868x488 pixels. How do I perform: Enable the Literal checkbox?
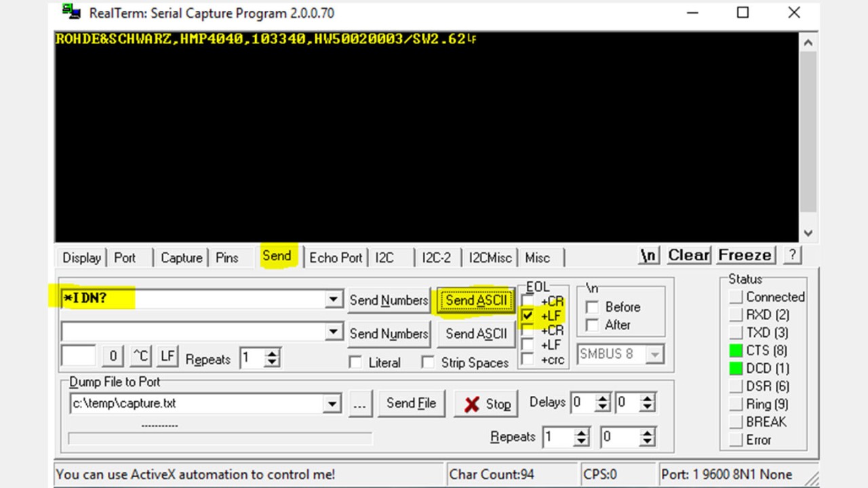click(x=355, y=363)
